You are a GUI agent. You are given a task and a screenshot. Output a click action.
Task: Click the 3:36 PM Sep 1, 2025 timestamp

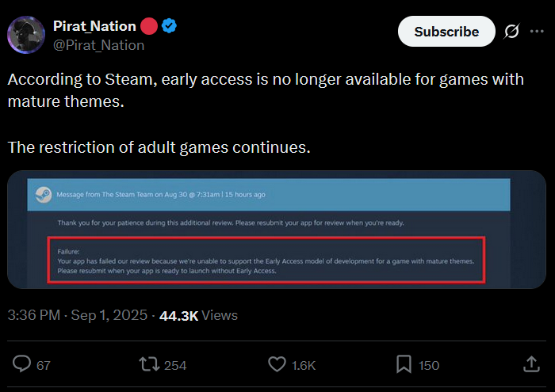click(x=78, y=315)
